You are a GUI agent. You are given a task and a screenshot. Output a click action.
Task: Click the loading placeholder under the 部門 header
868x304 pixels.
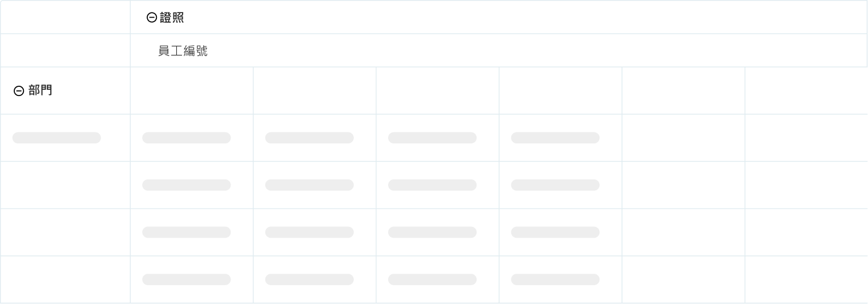56,138
